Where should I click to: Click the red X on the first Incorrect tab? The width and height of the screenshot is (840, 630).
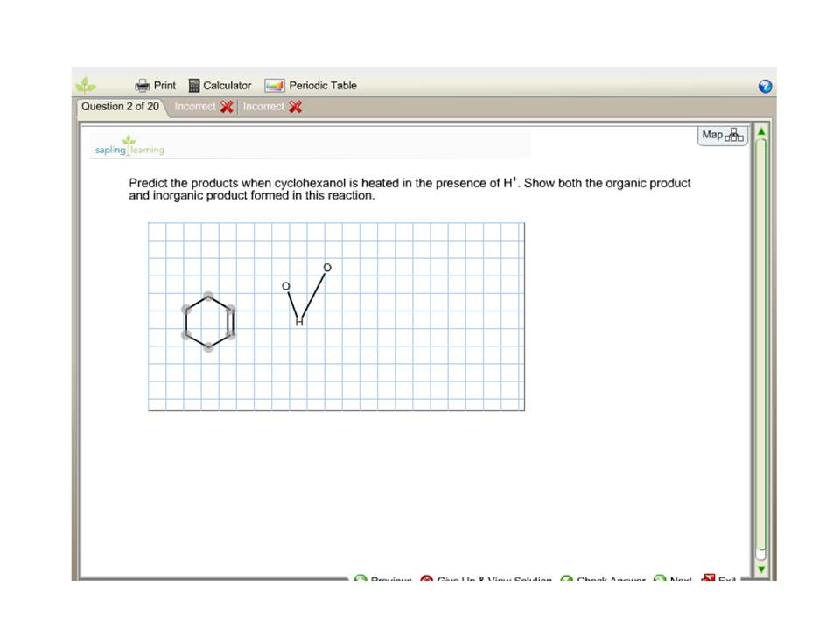tap(226, 106)
